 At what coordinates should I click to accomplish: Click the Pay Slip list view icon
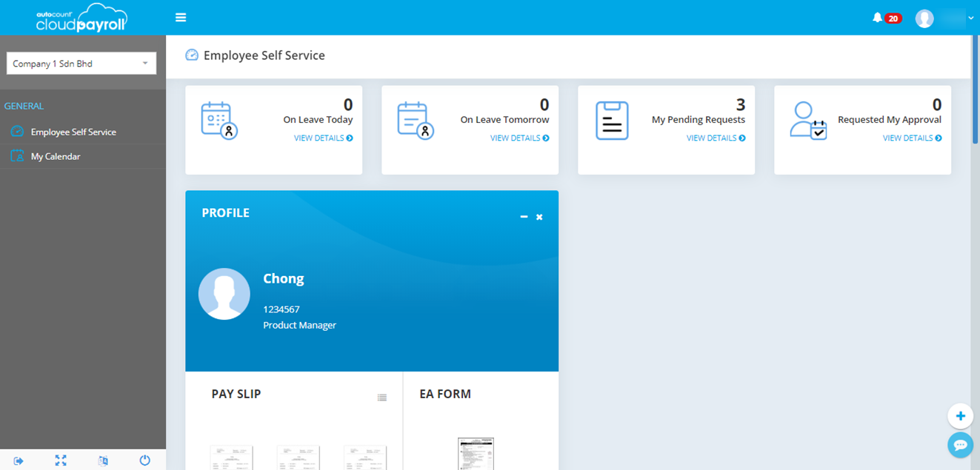(382, 397)
